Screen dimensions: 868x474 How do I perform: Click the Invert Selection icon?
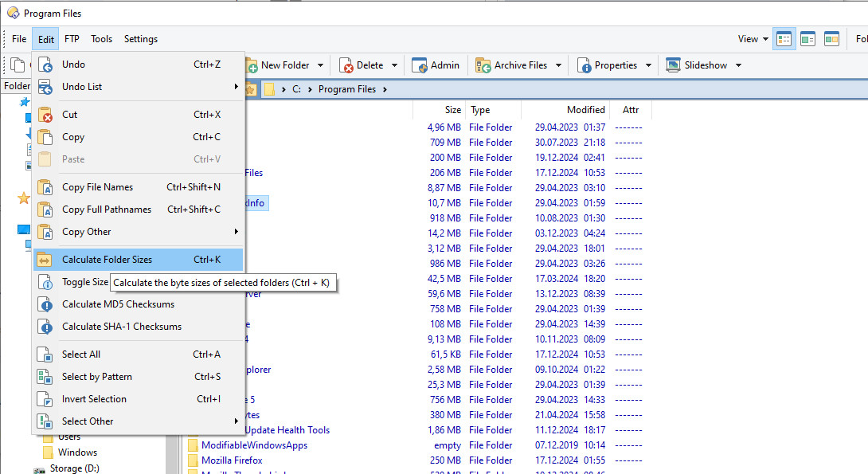pyautogui.click(x=45, y=399)
